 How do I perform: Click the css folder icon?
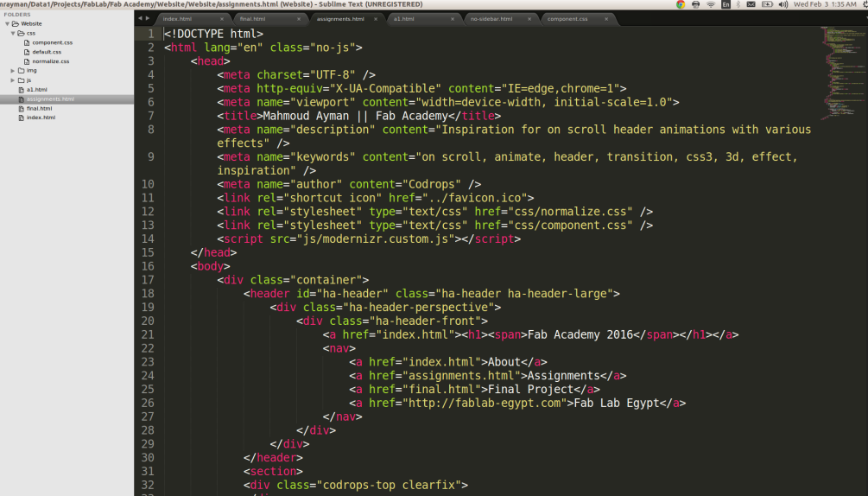[x=21, y=33]
